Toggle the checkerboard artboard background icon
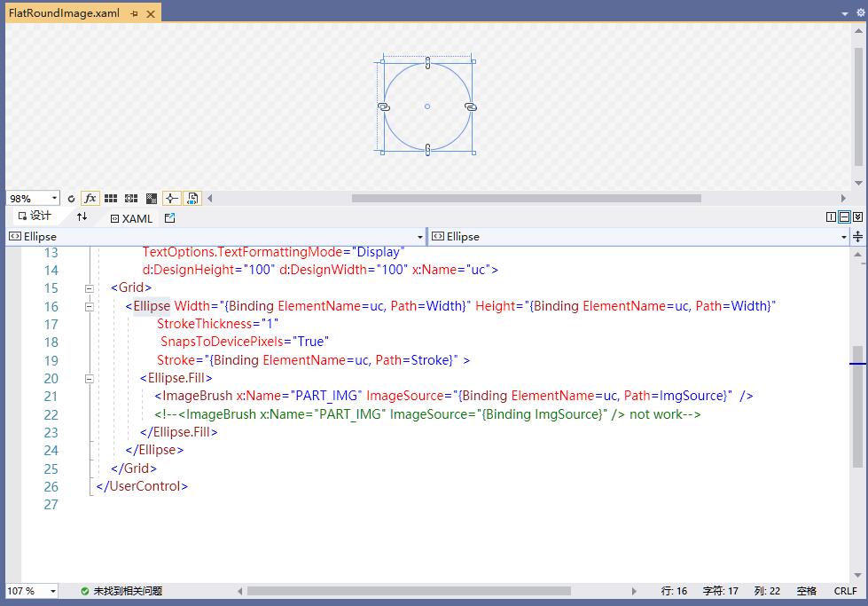 pyautogui.click(x=151, y=199)
